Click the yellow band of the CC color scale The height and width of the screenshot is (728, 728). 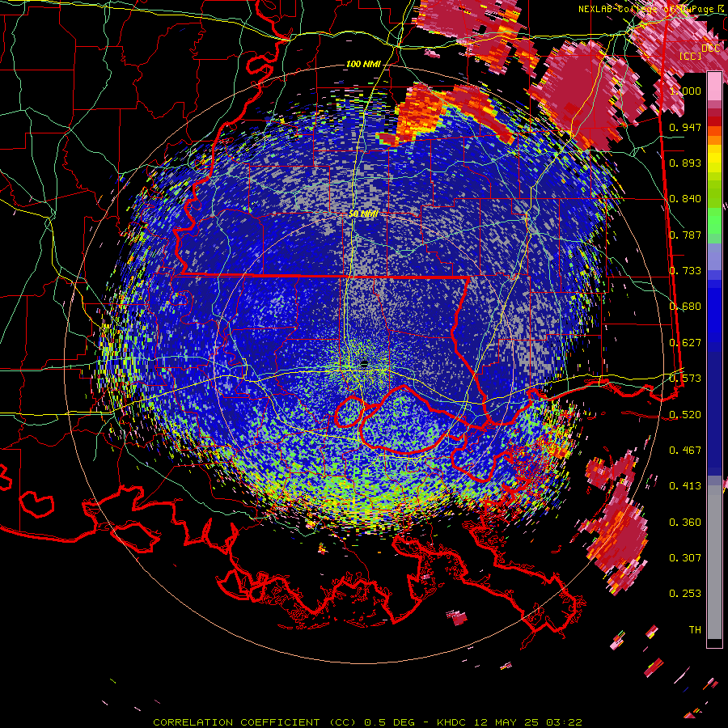pos(714,160)
